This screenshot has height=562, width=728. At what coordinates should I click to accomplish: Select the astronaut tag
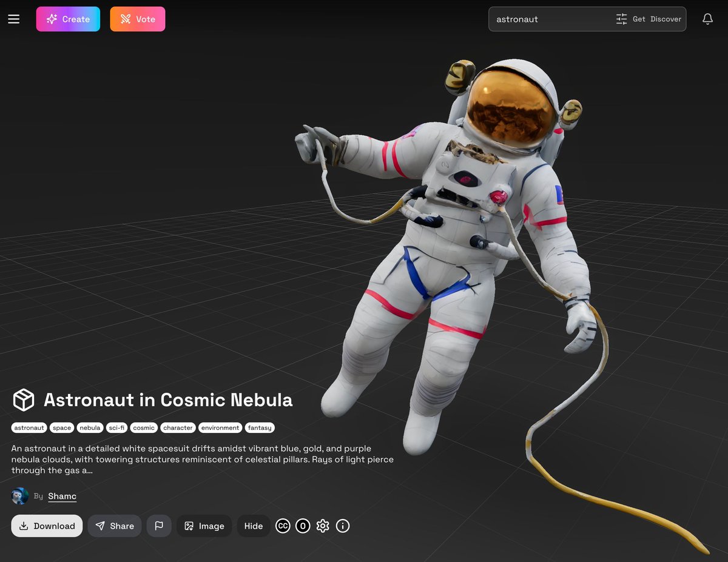click(x=29, y=428)
